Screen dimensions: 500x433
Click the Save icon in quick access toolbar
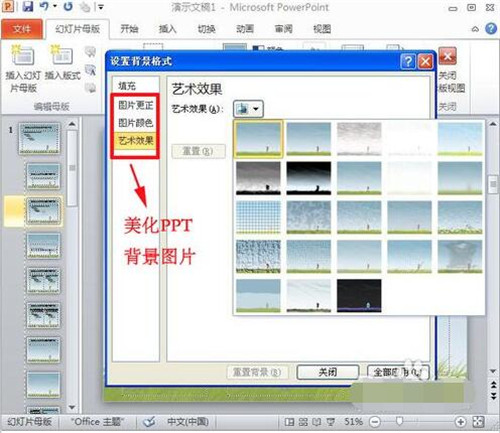(x=27, y=6)
